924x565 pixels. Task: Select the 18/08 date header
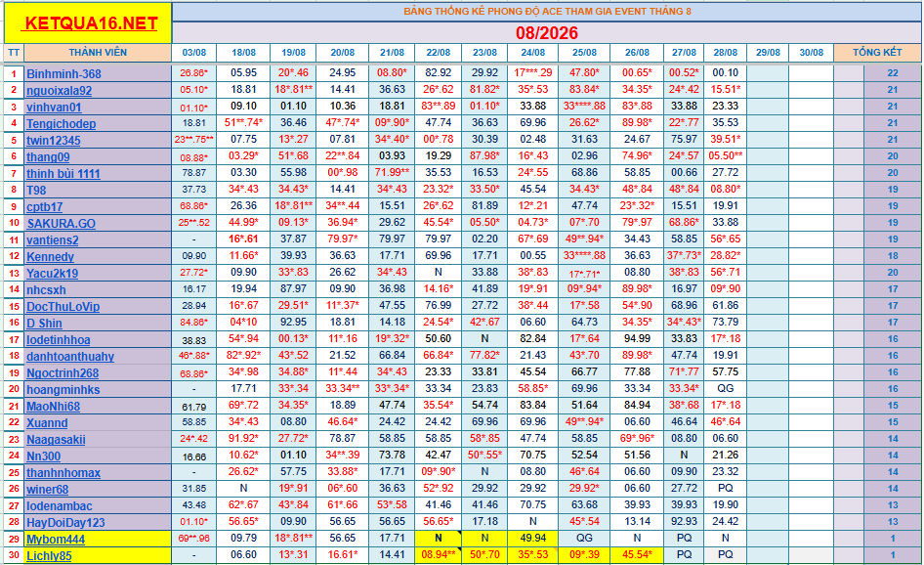point(243,53)
